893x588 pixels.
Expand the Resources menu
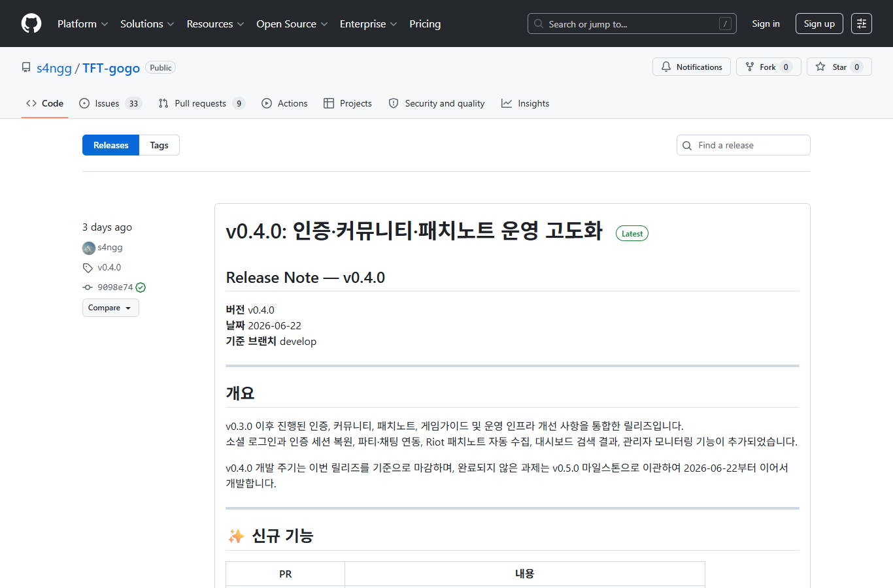(215, 24)
